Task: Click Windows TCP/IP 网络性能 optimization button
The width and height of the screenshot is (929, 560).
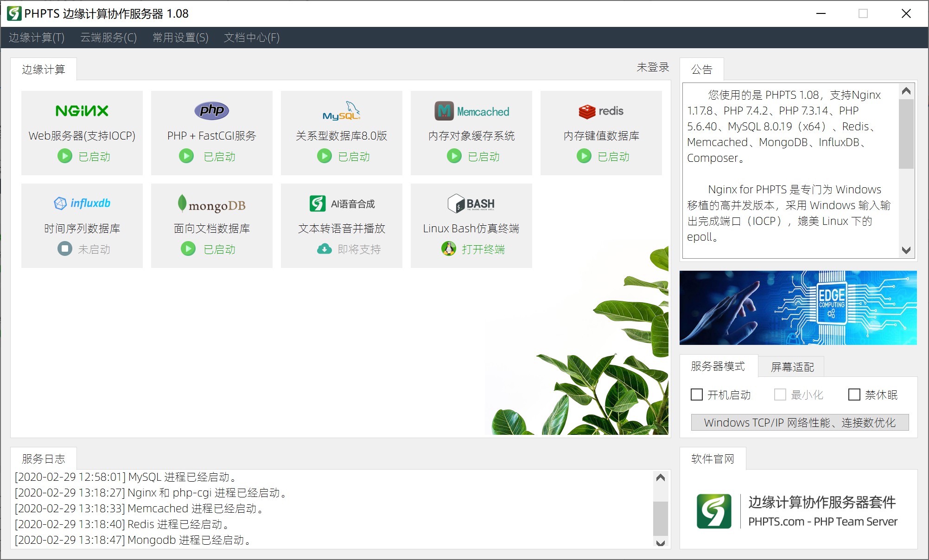Action: coord(800,422)
